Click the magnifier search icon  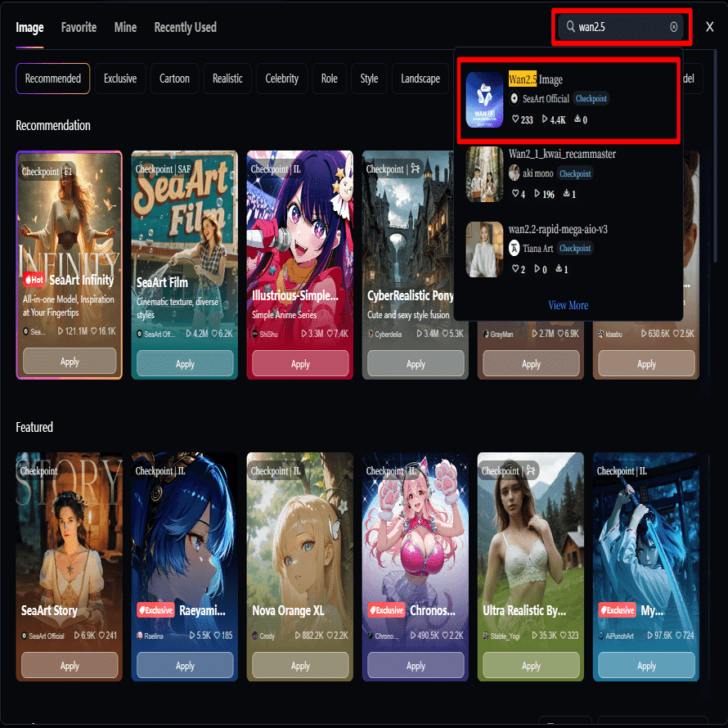click(570, 26)
